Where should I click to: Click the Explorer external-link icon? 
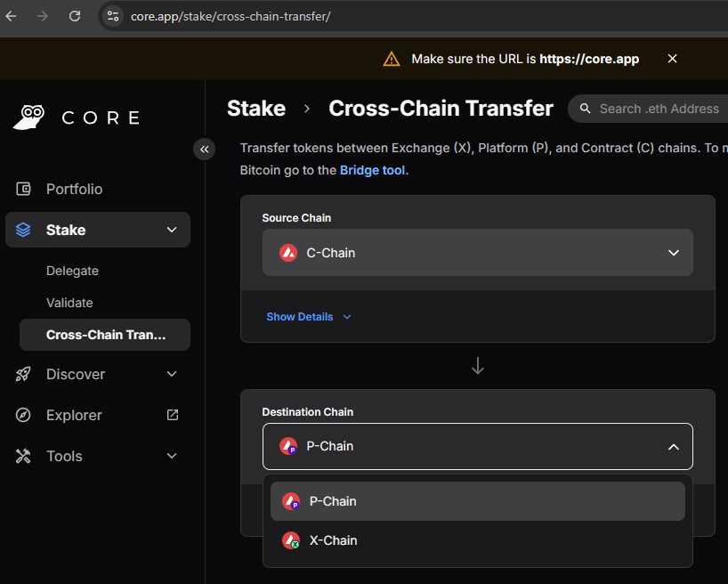click(172, 415)
